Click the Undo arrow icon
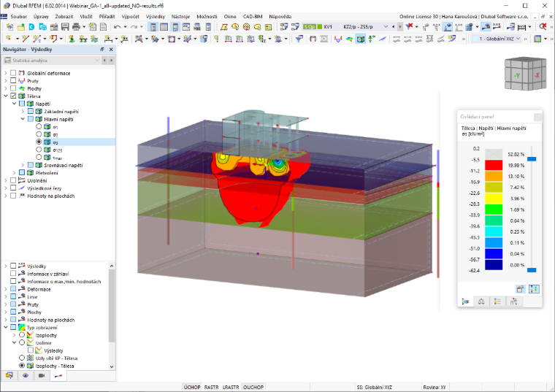The width and height of the screenshot is (555, 392). coord(117,27)
